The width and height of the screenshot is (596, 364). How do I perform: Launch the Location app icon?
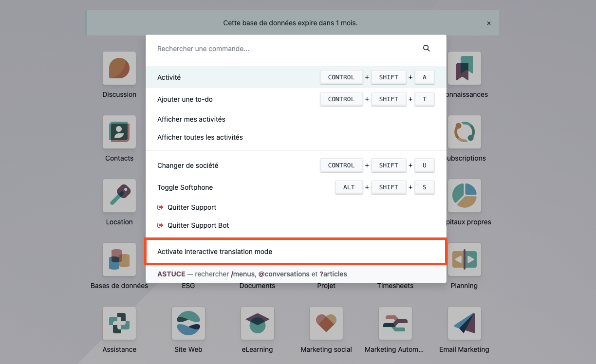click(x=119, y=196)
